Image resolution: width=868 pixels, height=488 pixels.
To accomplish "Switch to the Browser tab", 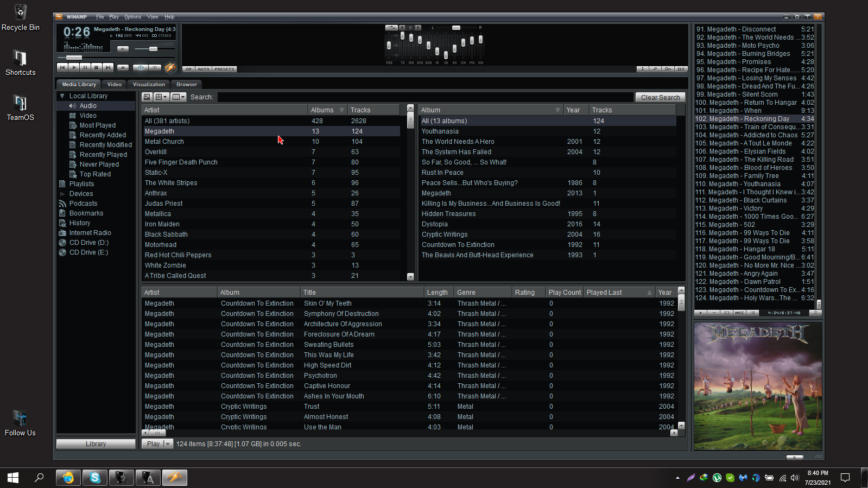I will (x=187, y=85).
